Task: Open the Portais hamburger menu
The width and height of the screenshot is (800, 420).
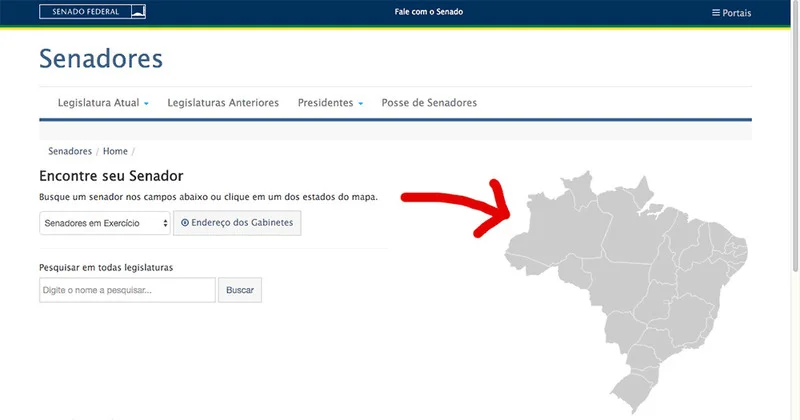Action: pyautogui.click(x=731, y=13)
